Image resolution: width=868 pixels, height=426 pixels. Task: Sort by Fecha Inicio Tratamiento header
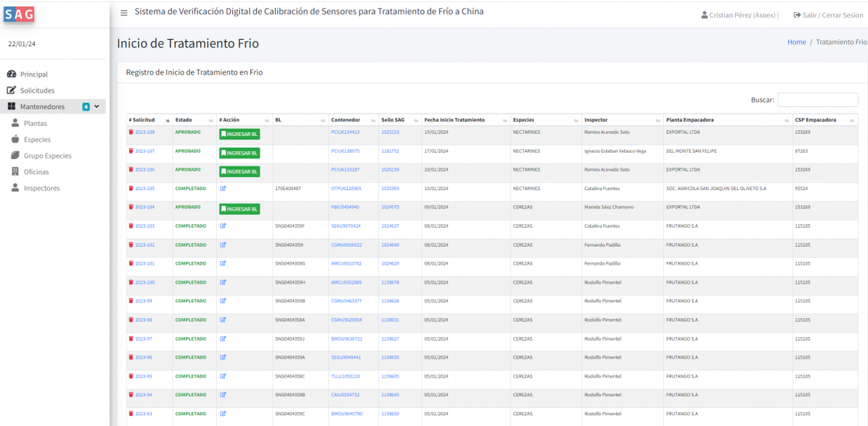pyautogui.click(x=466, y=120)
